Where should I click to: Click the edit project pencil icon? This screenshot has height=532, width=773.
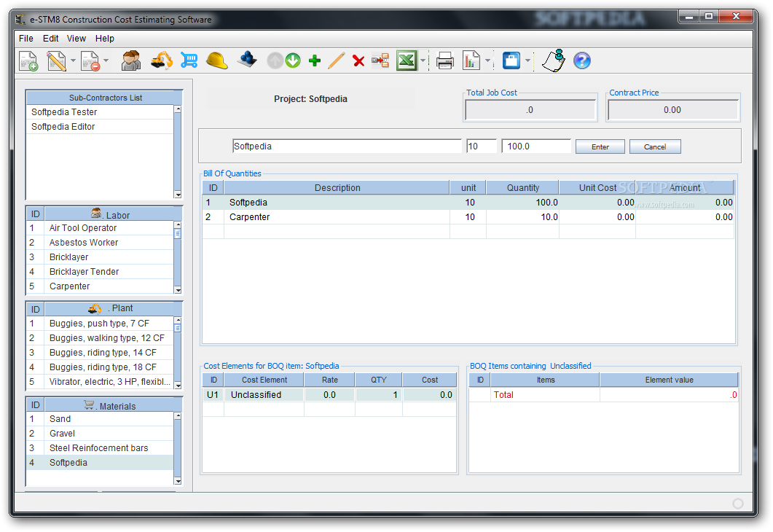(56, 61)
